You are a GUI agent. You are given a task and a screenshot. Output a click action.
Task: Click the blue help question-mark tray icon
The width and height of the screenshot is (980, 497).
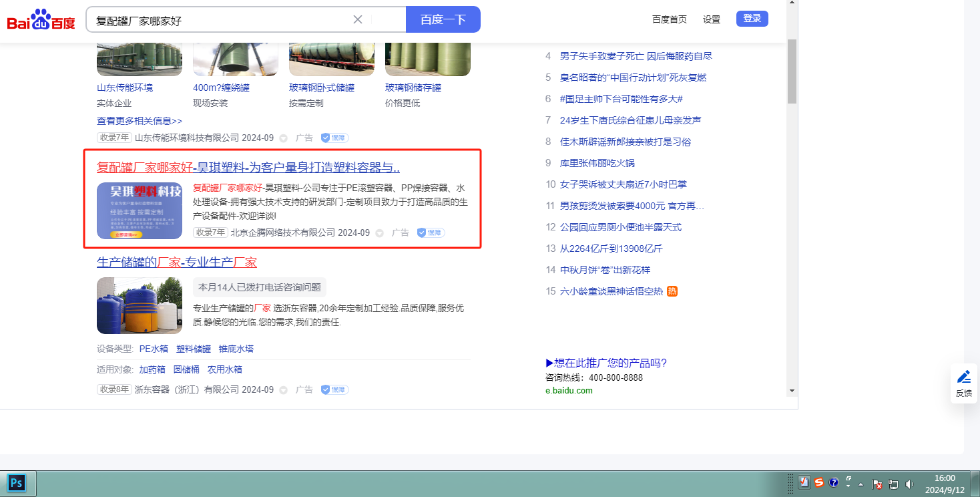tap(834, 482)
